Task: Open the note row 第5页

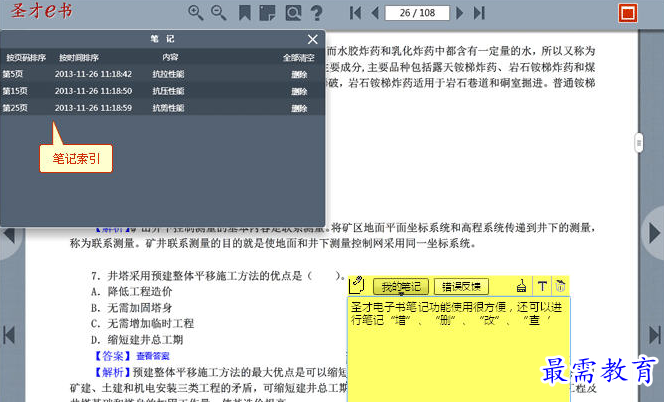Action: (163, 74)
